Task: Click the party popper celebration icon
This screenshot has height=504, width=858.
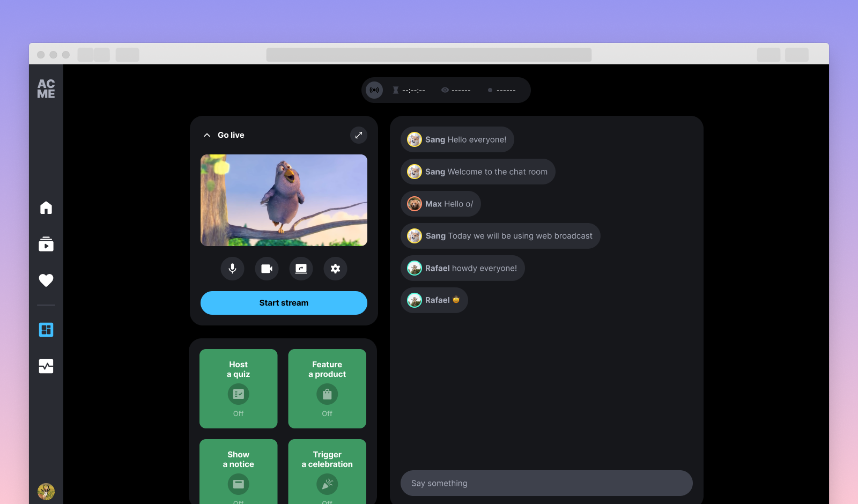Action: 327,484
